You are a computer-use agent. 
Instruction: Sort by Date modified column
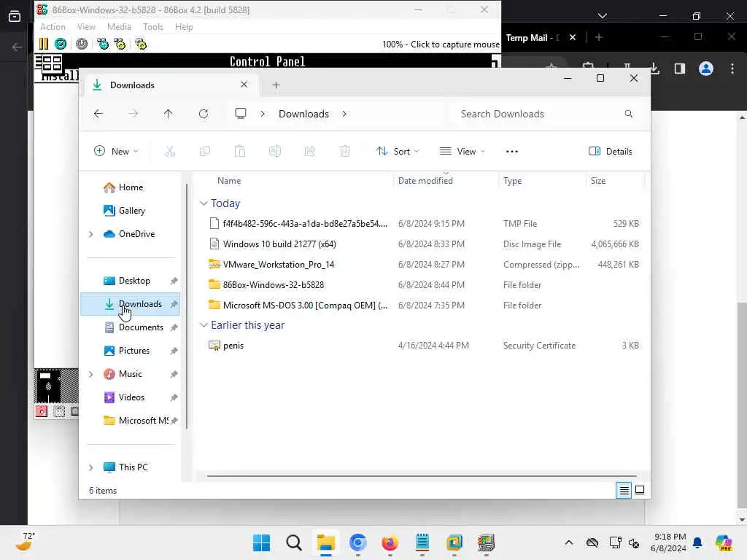pyautogui.click(x=425, y=181)
